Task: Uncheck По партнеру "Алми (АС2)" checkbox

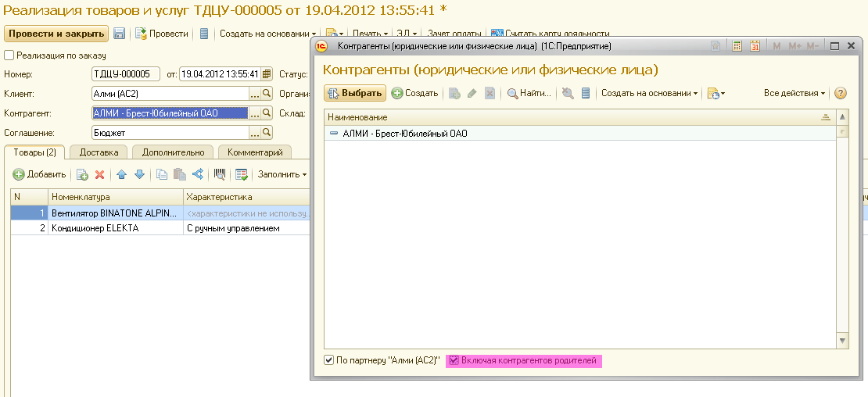Action: point(329,360)
